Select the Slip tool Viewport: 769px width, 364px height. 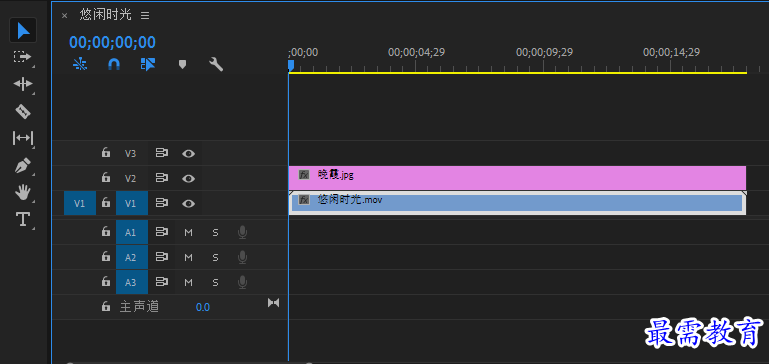click(23, 138)
